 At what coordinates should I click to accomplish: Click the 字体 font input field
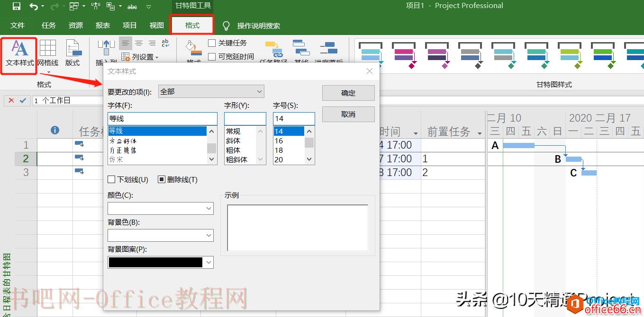point(163,119)
